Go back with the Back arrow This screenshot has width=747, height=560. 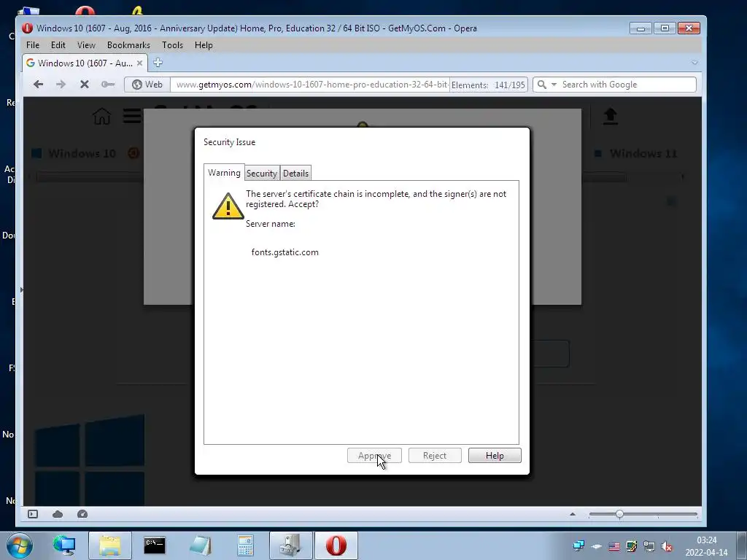(x=39, y=85)
